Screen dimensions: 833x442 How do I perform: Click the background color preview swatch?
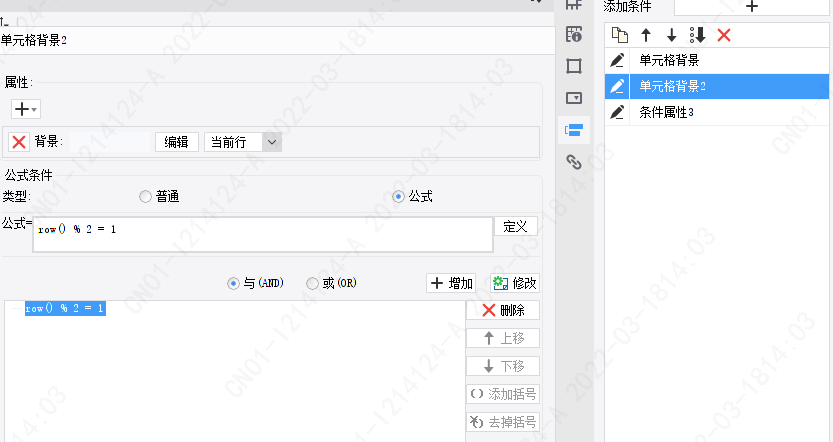110,142
